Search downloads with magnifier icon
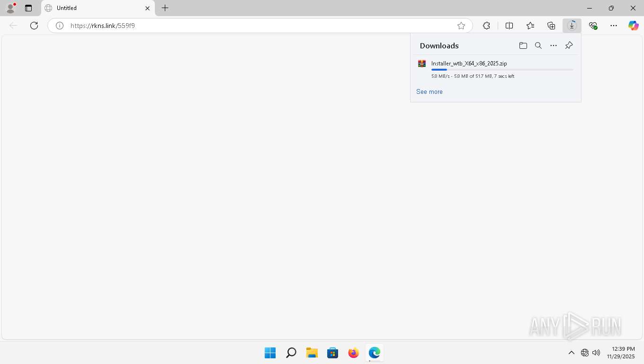 538,45
